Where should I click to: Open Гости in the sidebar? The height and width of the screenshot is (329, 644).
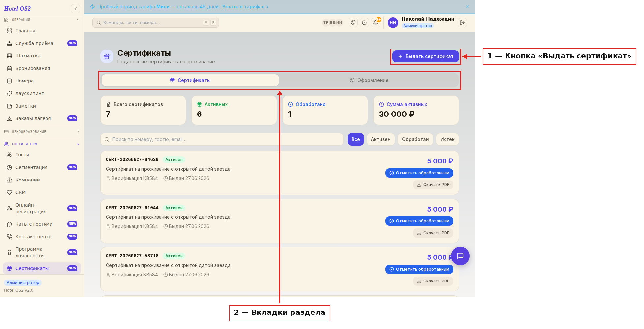42,155
